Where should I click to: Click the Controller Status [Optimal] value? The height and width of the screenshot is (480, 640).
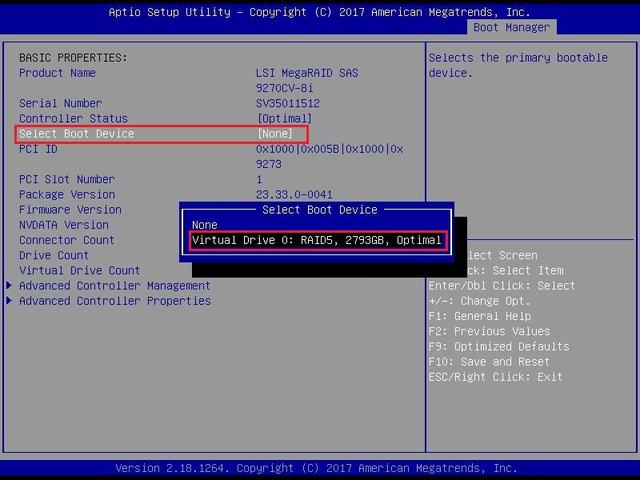285,119
